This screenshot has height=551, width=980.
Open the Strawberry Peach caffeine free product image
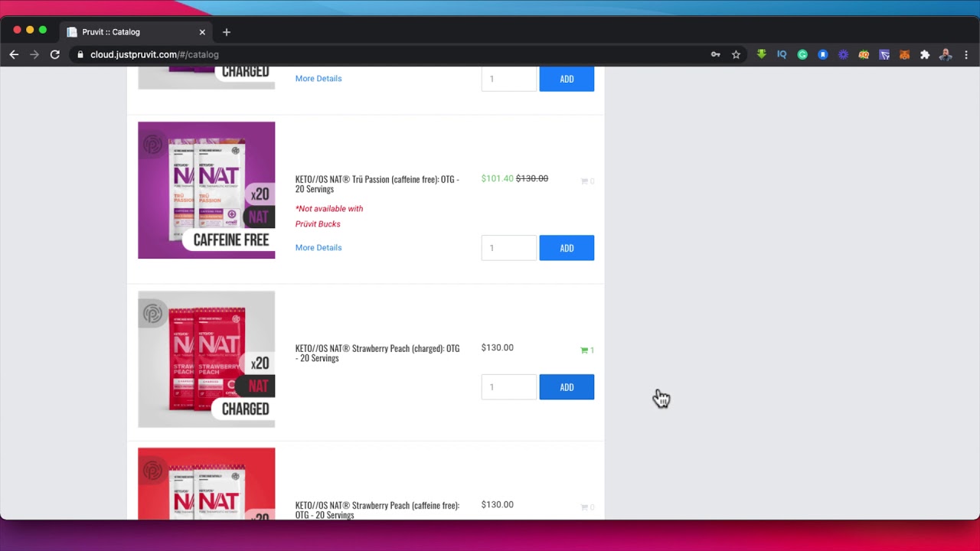(x=207, y=484)
